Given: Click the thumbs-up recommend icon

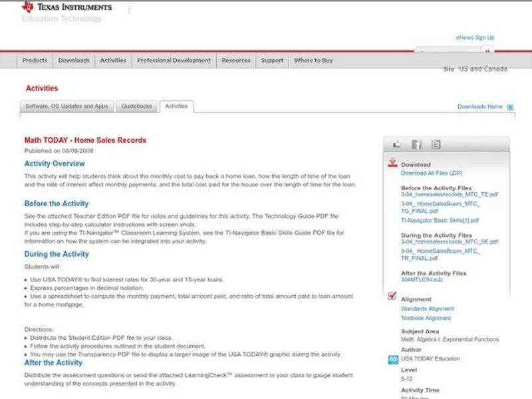Looking at the screenshot, I should point(396,144).
